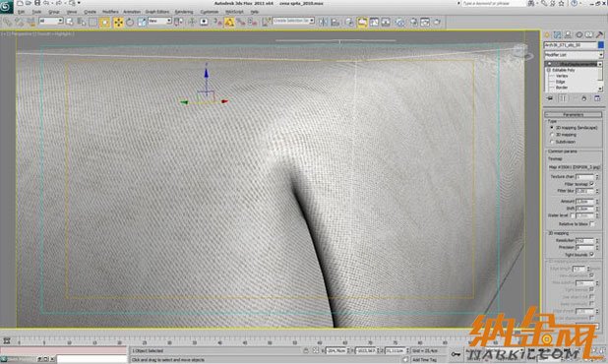Open the Material Editor icon
This screenshot has height=364, width=608.
point(399,22)
